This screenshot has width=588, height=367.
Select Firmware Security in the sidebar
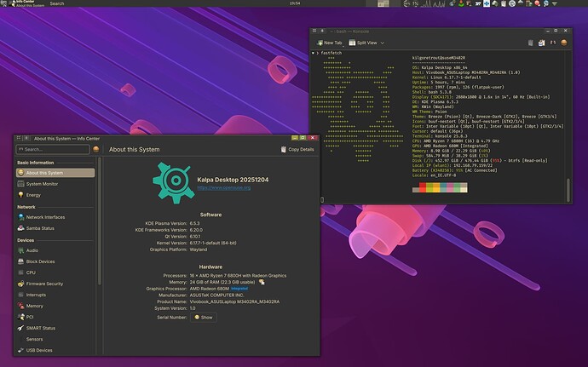tap(43, 284)
